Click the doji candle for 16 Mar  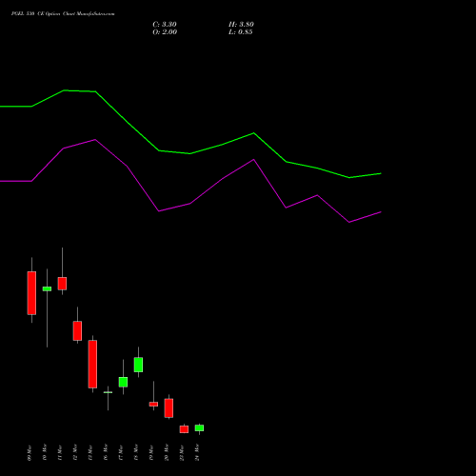[108, 392]
